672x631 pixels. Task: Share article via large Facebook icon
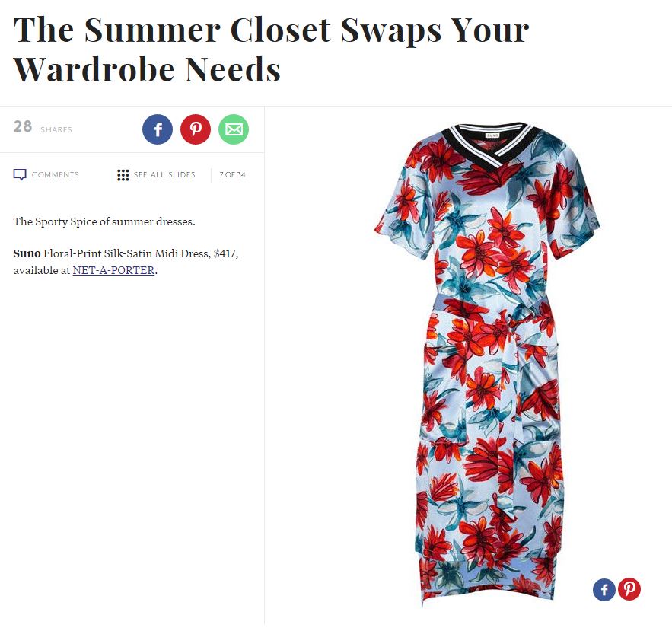(x=158, y=129)
